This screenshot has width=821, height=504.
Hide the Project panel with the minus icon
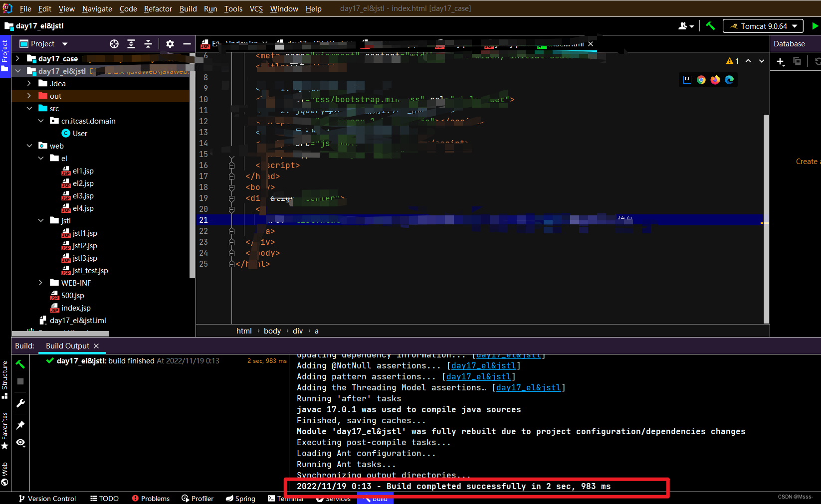187,44
